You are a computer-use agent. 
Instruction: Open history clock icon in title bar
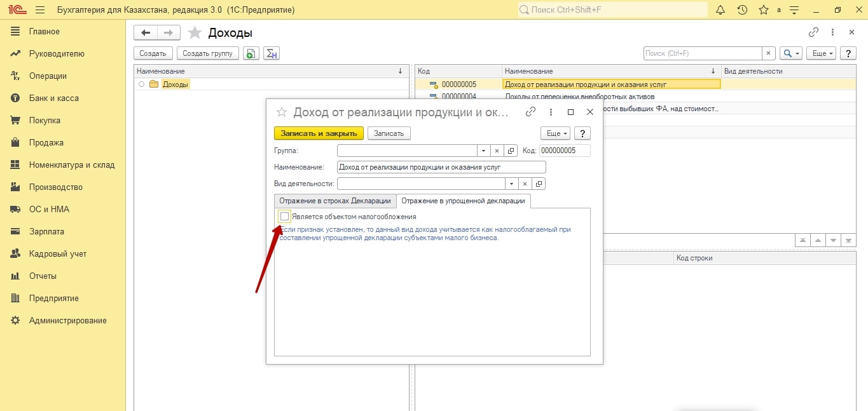pyautogui.click(x=741, y=10)
